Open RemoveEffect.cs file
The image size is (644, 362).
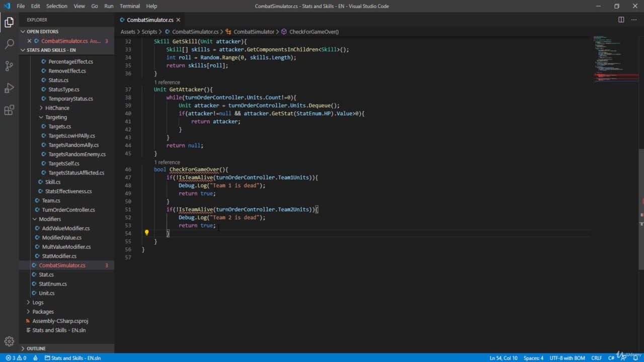[x=67, y=71]
